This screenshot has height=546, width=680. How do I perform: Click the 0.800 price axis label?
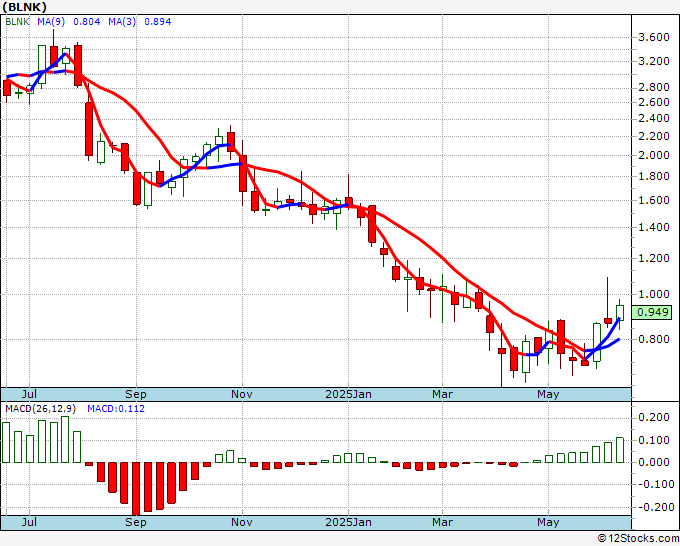pos(654,339)
